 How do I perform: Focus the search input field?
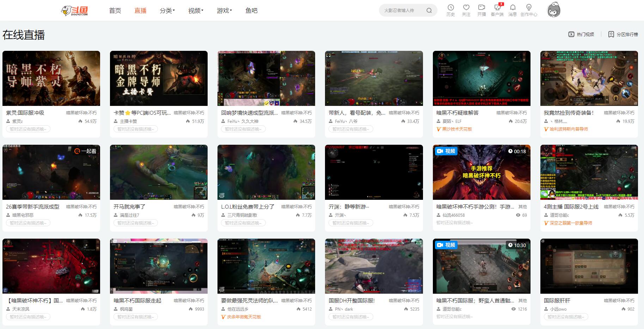[x=403, y=11]
